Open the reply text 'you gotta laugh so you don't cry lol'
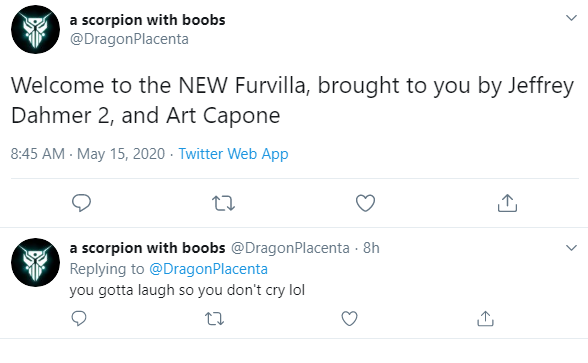The width and height of the screenshot is (588, 363). click(x=187, y=290)
